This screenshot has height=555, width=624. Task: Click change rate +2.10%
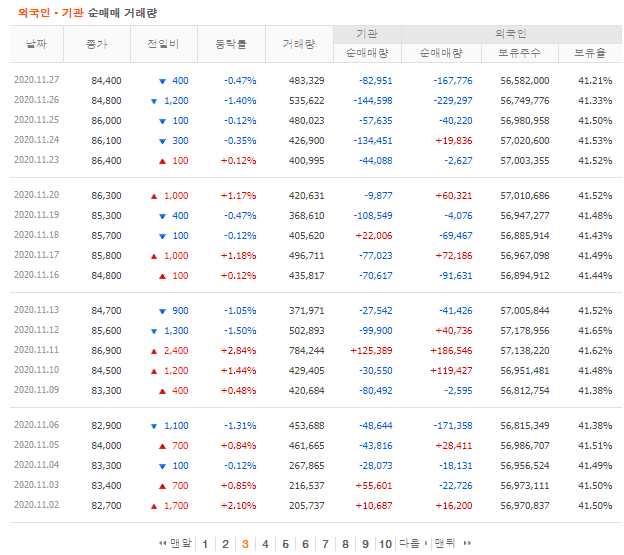238,506
